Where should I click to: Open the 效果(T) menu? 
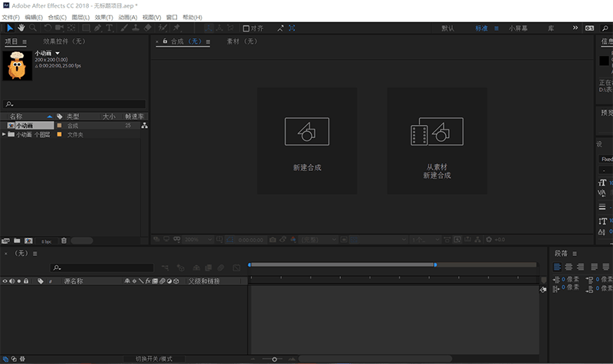click(x=103, y=17)
